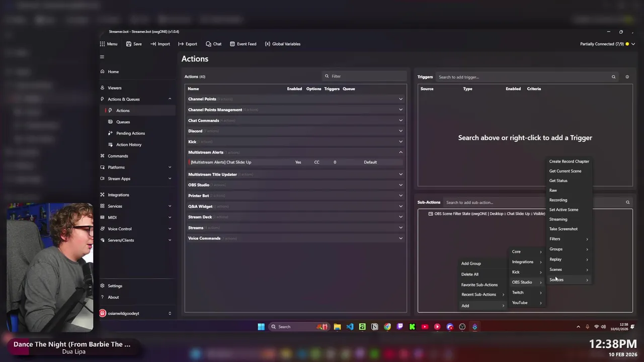Click the Import toolbar button

(160, 44)
